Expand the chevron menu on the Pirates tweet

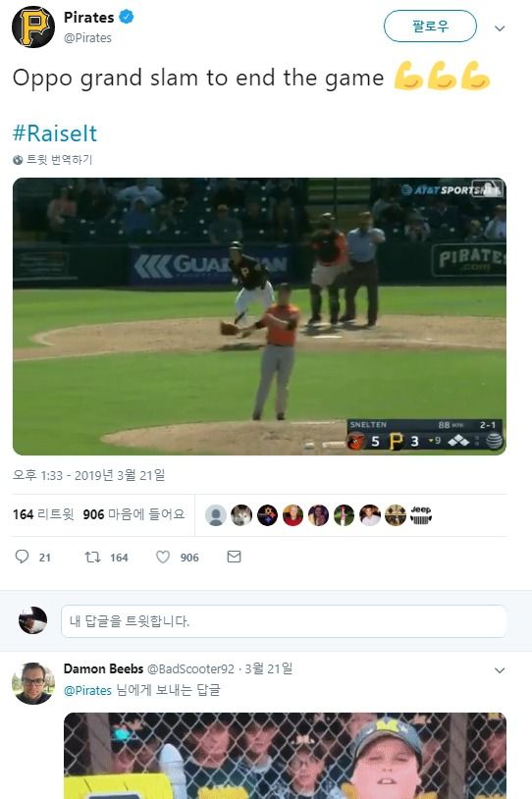pos(500,28)
